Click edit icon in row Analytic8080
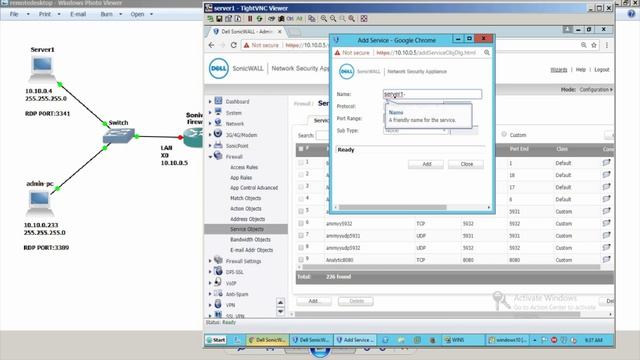 pyautogui.click(x=606, y=260)
